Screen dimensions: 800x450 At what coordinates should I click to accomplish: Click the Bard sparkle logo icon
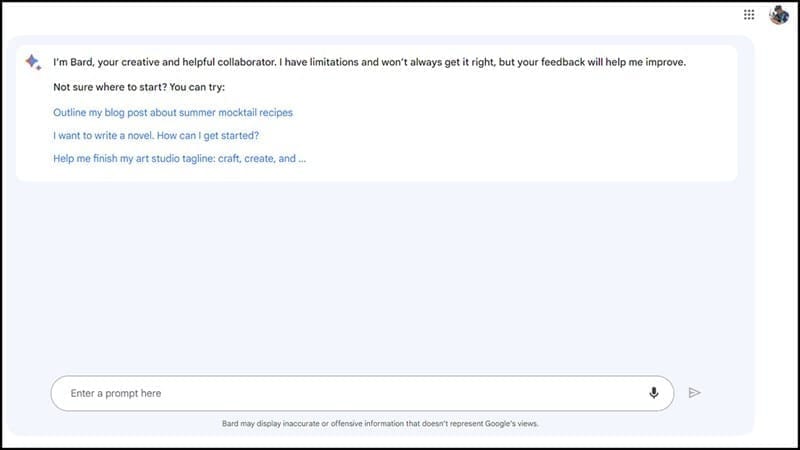pyautogui.click(x=33, y=62)
